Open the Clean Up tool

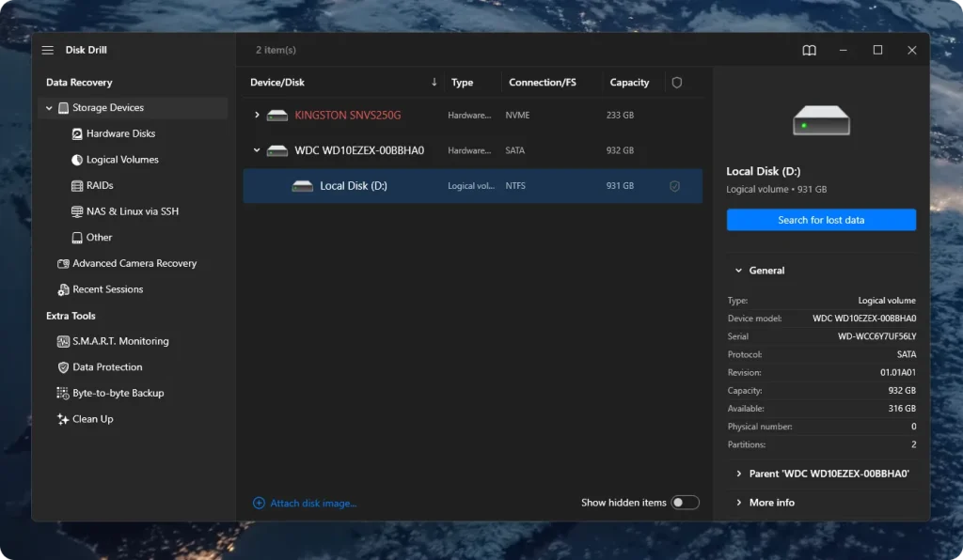tap(93, 419)
